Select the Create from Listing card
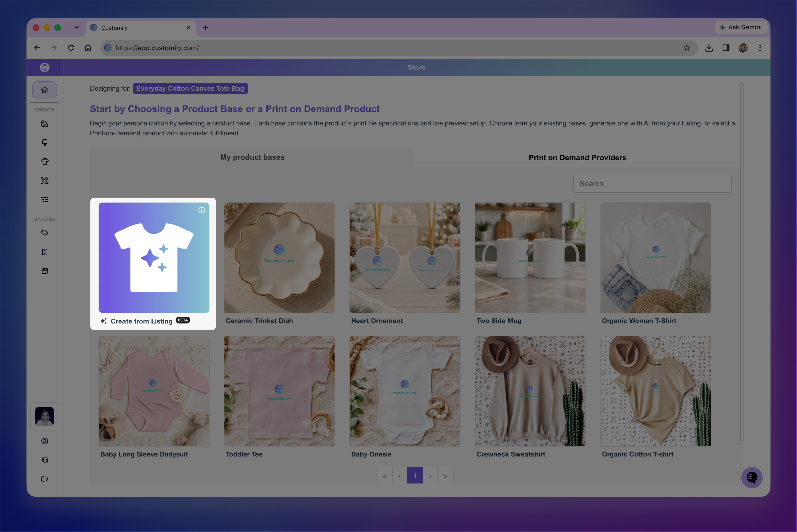Viewport: 797px width, 532px height. click(x=153, y=264)
